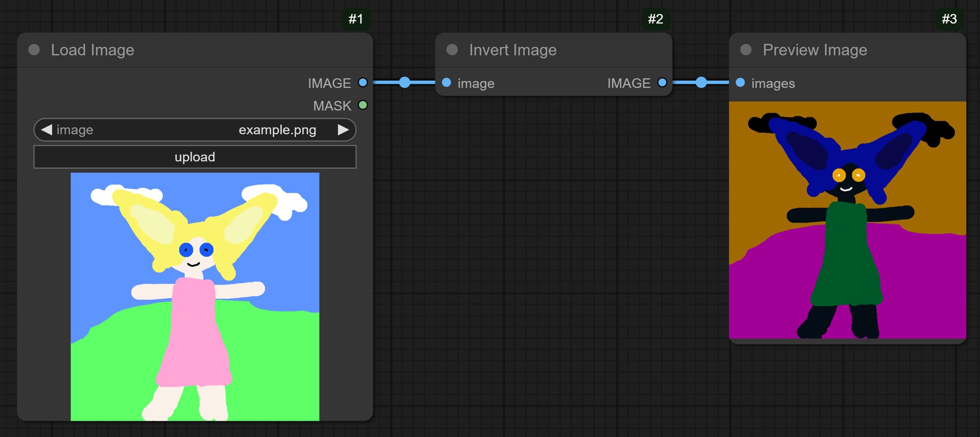Select next image with right arrow
Screen dimensions: 980x437
pyautogui.click(x=344, y=130)
